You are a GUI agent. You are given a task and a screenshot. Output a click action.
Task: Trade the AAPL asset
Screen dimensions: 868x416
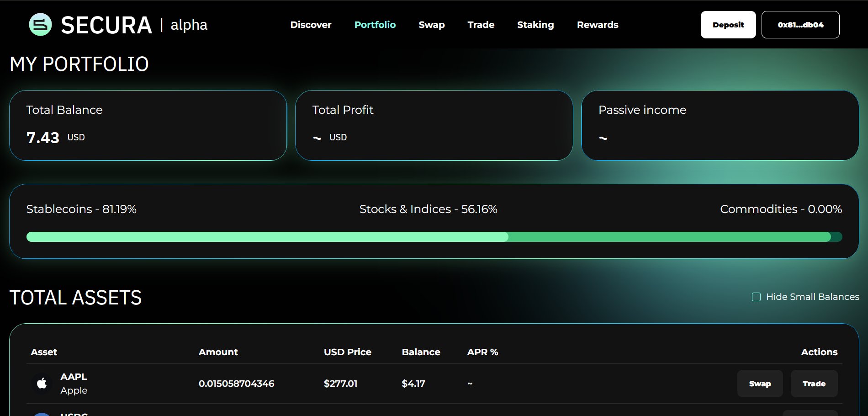click(814, 384)
